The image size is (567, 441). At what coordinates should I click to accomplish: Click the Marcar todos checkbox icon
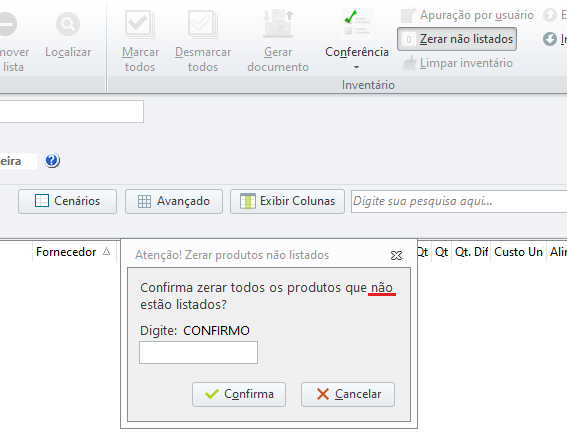(140, 24)
